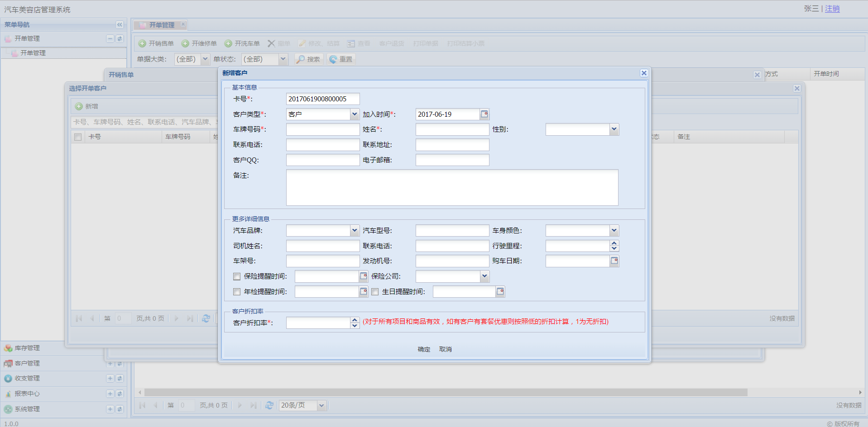Open 单状态 filter dropdown
The image size is (868, 427).
click(283, 59)
